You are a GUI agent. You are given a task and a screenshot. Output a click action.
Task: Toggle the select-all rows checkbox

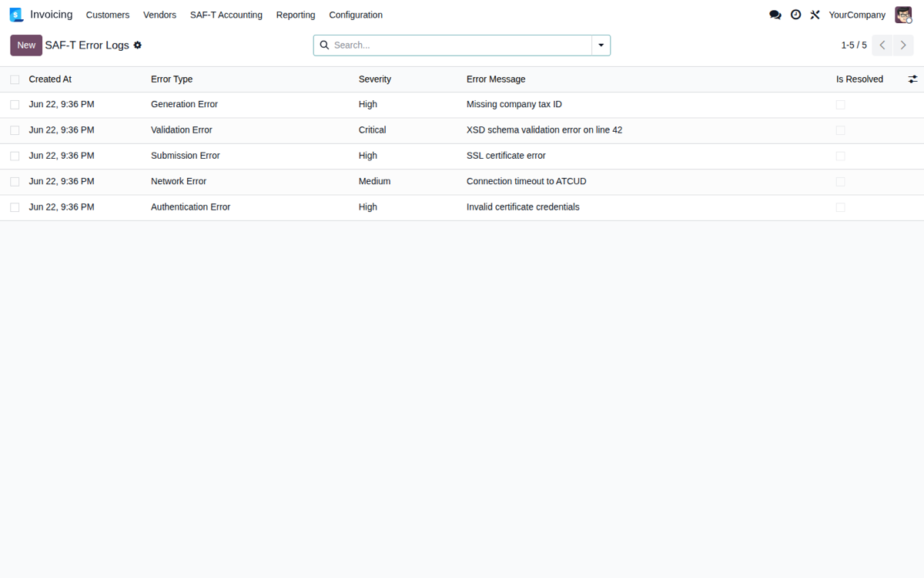tap(15, 79)
